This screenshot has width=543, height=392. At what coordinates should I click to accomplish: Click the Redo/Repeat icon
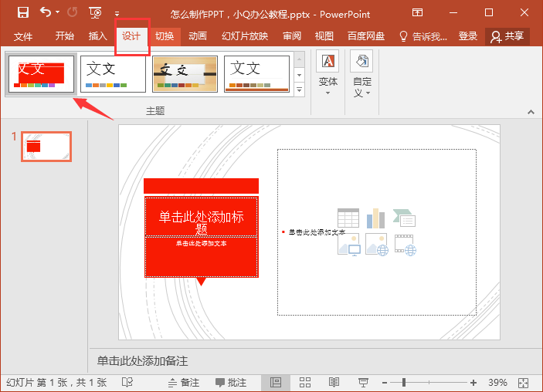click(x=73, y=13)
